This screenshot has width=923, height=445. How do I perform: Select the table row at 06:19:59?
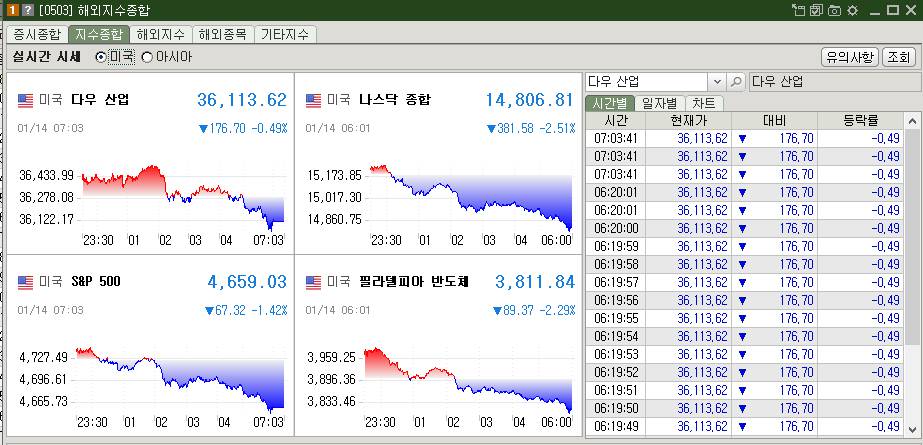pos(744,246)
